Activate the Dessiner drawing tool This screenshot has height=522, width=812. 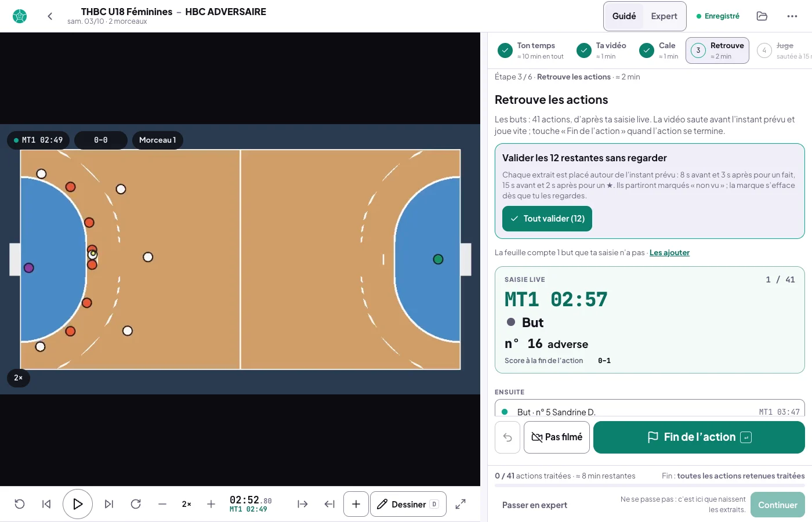click(x=408, y=504)
